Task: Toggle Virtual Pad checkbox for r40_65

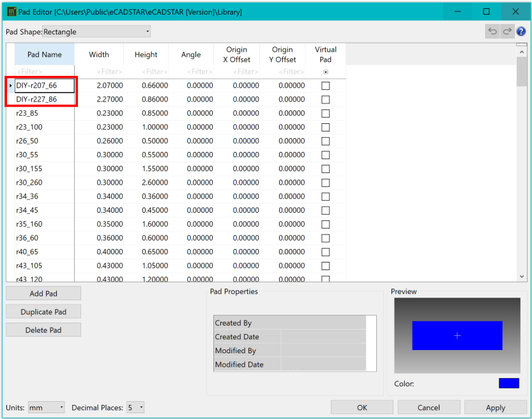Action: point(325,252)
